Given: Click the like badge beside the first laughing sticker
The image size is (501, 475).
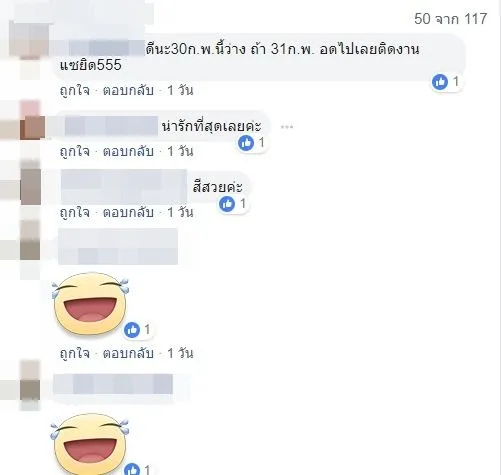Looking at the screenshot, I should point(138,330).
